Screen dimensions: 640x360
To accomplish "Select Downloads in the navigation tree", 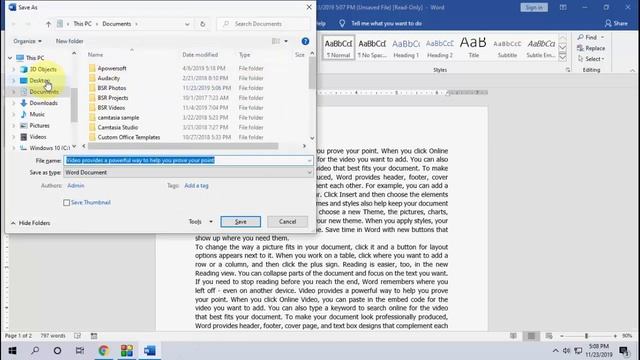I will [x=43, y=103].
